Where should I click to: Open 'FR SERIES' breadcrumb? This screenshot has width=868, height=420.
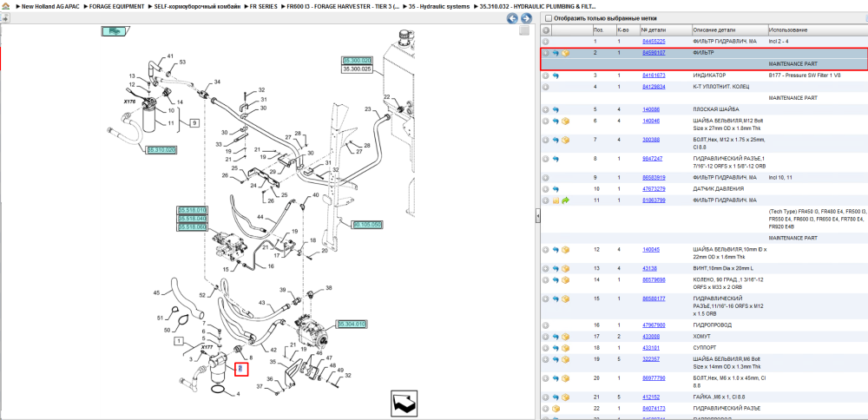tap(264, 7)
